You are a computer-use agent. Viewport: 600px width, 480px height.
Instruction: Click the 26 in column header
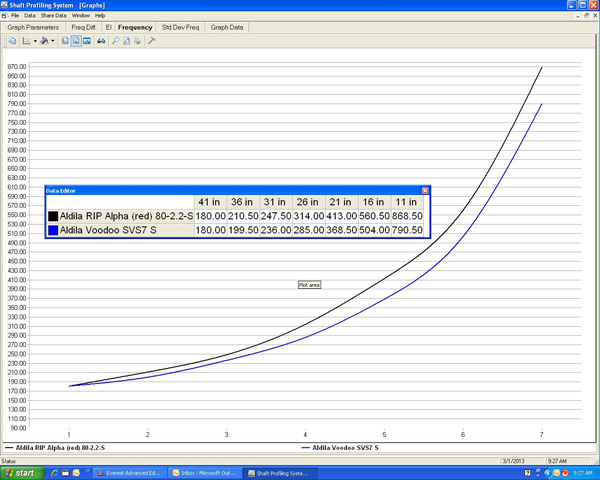(308, 202)
